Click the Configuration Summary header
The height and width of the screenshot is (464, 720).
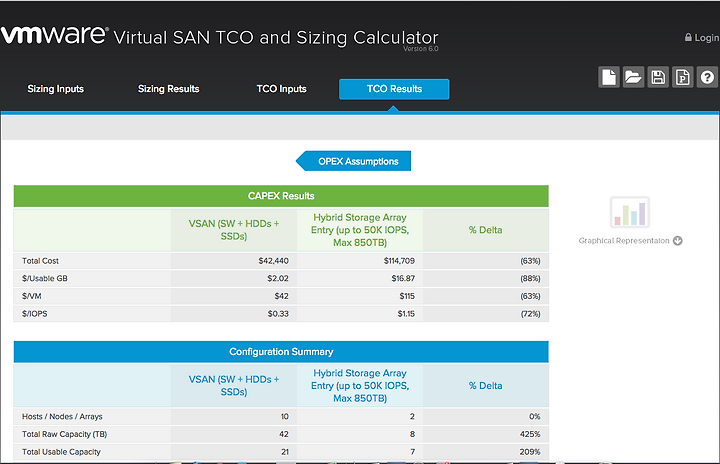pyautogui.click(x=281, y=351)
